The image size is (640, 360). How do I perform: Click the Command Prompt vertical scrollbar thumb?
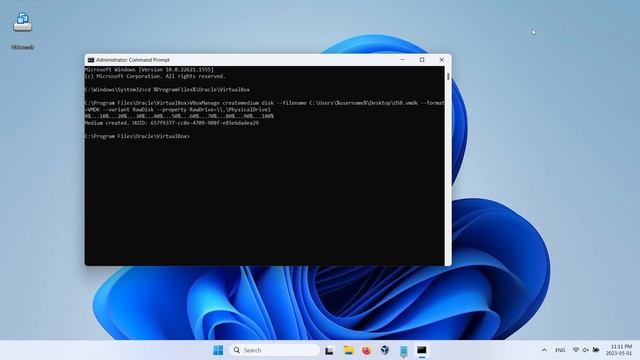tap(448, 76)
